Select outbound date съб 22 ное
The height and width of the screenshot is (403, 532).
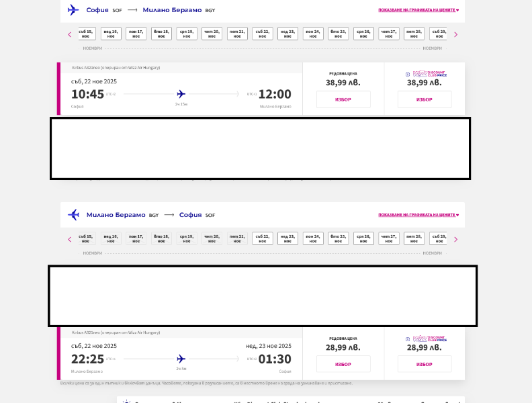262,34
